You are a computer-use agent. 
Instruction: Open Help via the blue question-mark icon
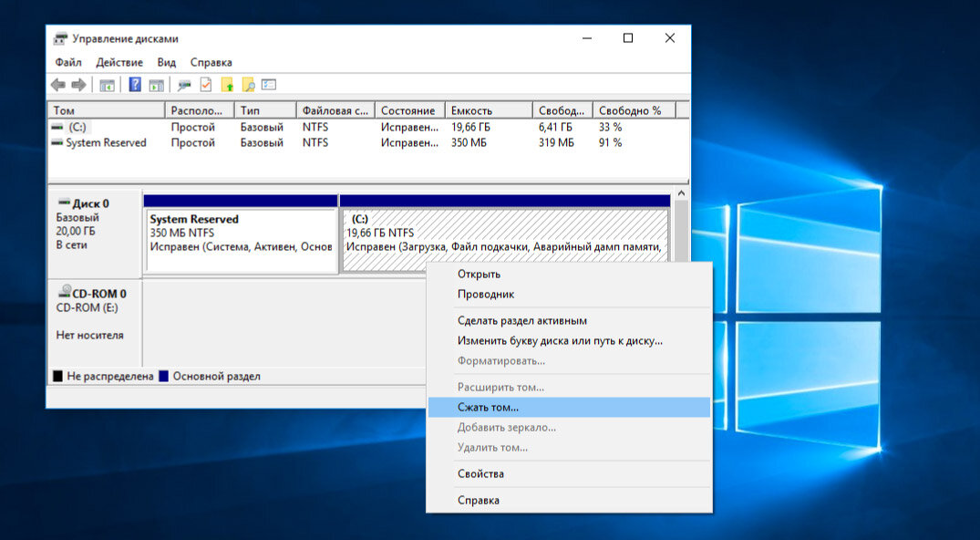(x=134, y=85)
